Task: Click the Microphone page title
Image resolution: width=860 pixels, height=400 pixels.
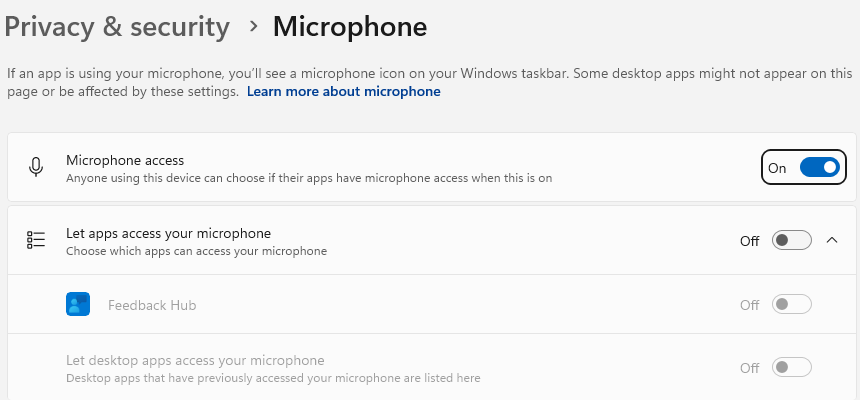Action: [x=350, y=27]
